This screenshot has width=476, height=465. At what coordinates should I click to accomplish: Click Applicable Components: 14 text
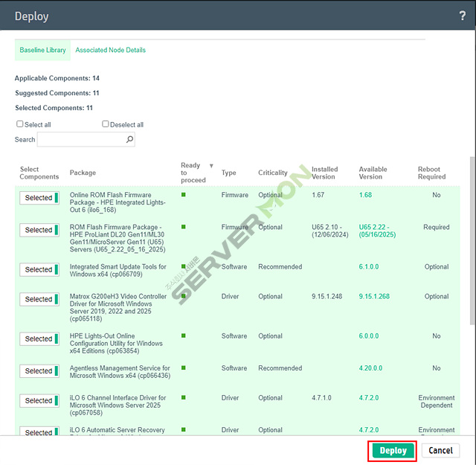[57, 78]
